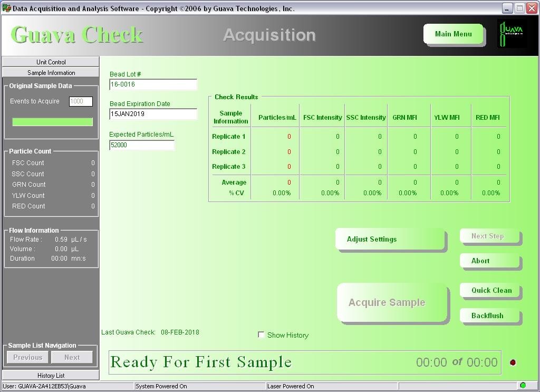Viewport: 540px width, 392px height.
Task: Click the Volume value 0.00
Action: pyautogui.click(x=61, y=248)
